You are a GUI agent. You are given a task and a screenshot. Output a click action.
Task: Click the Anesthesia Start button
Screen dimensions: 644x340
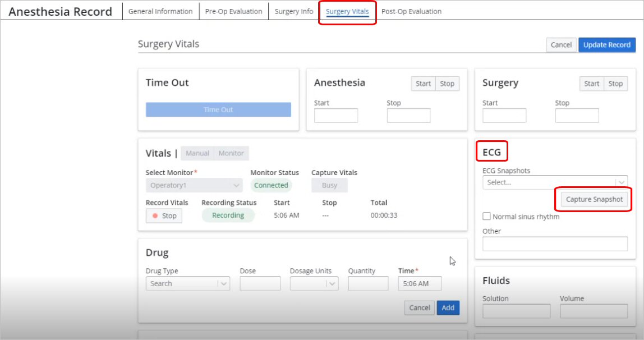click(x=423, y=84)
